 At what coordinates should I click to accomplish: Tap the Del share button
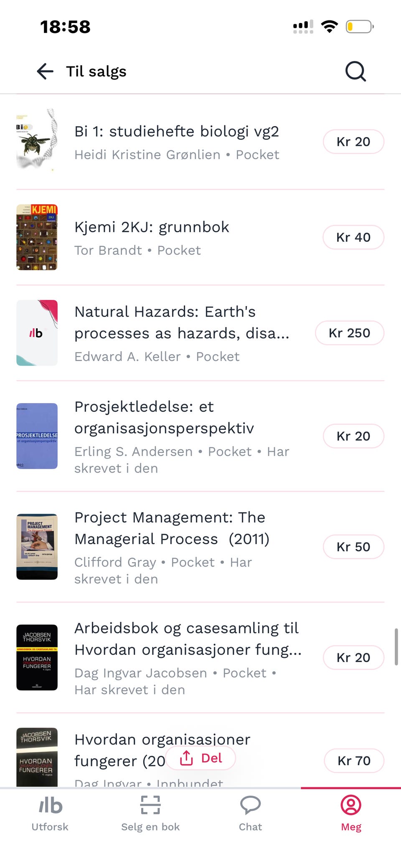click(x=201, y=758)
